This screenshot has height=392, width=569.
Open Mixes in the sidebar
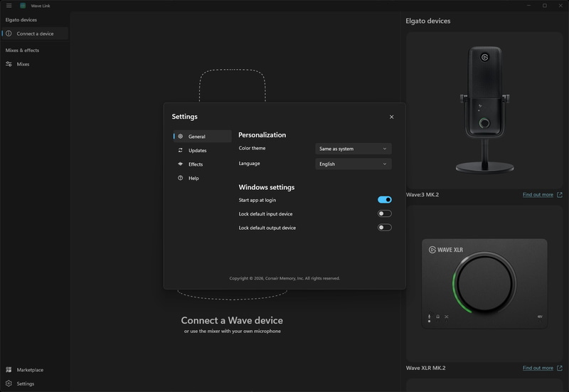pyautogui.click(x=35, y=64)
